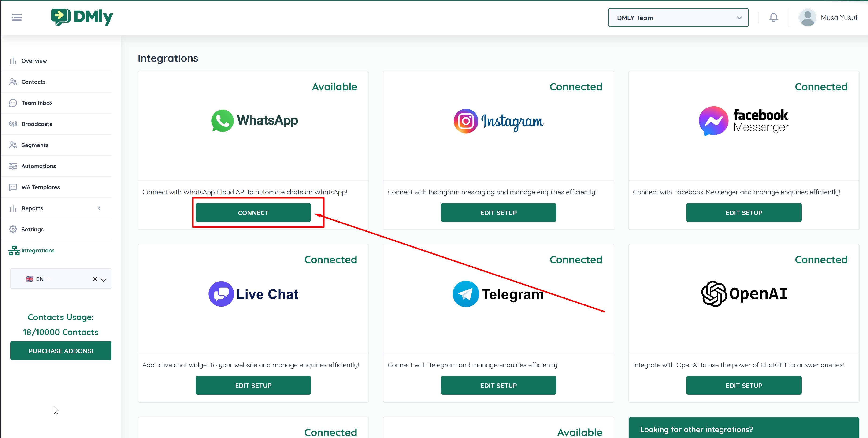
Task: Click EDIT SETUP under Telegram
Action: (x=498, y=386)
